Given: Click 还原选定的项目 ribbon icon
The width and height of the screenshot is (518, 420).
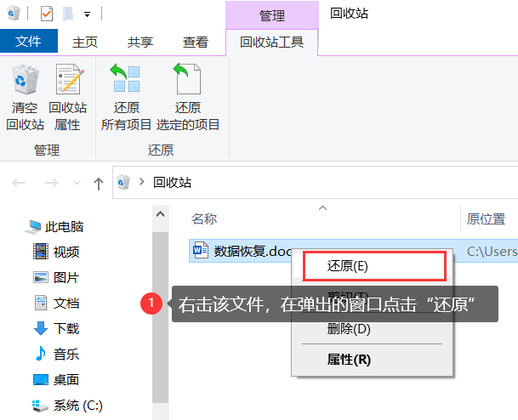Looking at the screenshot, I should (x=188, y=98).
